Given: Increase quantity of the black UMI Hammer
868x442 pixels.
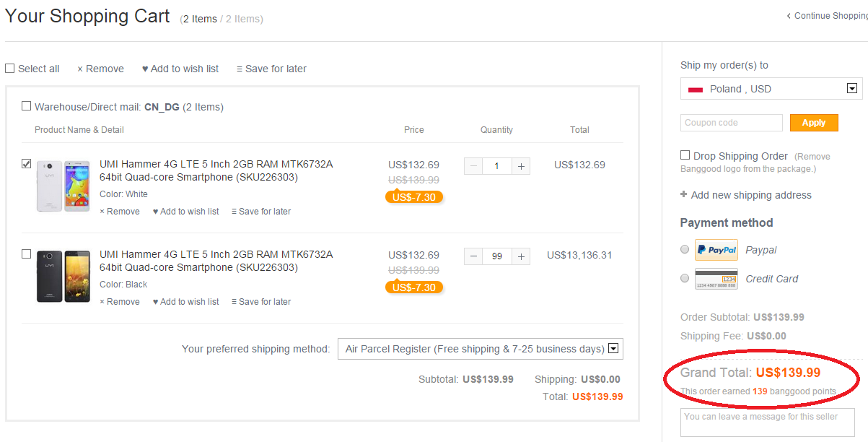Looking at the screenshot, I should [x=522, y=256].
